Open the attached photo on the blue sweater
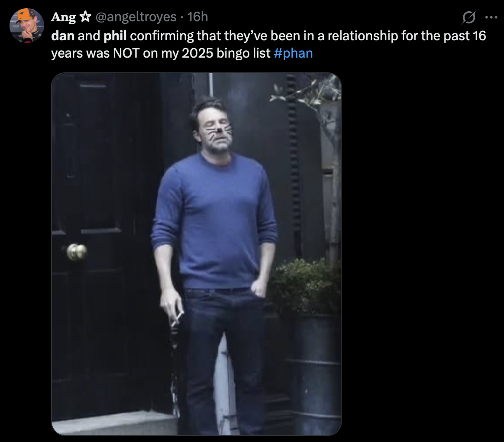This screenshot has width=504, height=442. coord(215,217)
